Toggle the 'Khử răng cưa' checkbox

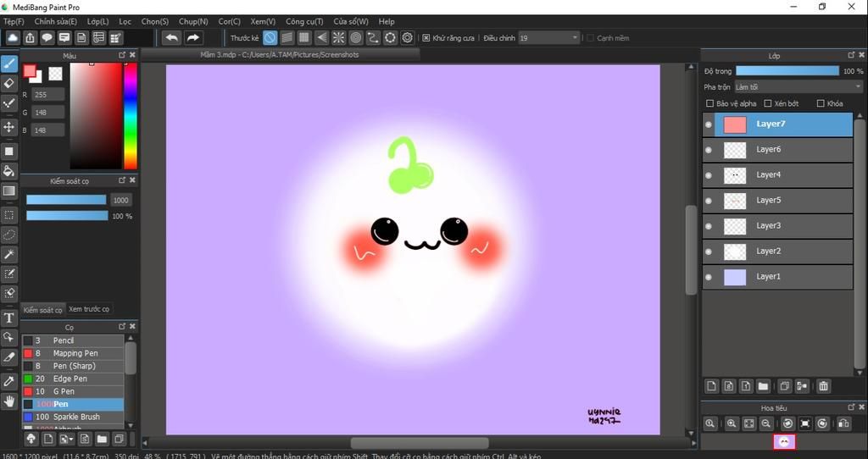tap(426, 38)
